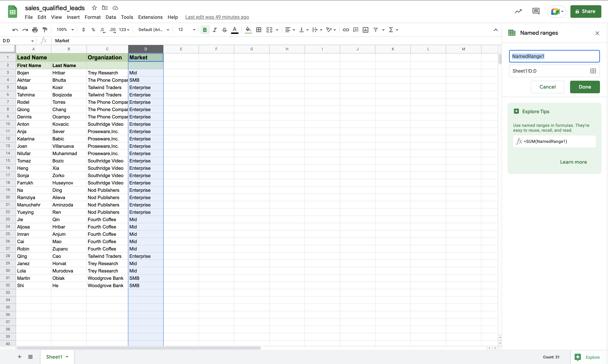
Task: Open comment history icon
Action: coord(536,11)
